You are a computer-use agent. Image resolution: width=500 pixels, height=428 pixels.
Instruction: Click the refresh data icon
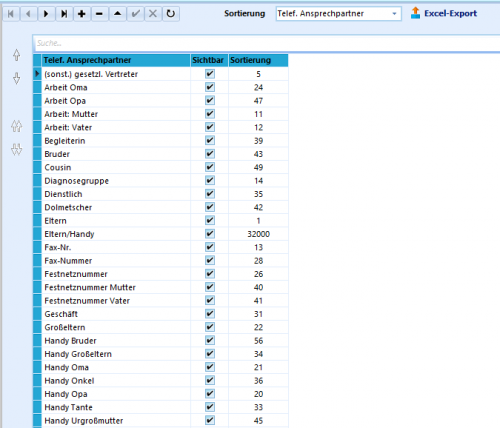pyautogui.click(x=171, y=14)
